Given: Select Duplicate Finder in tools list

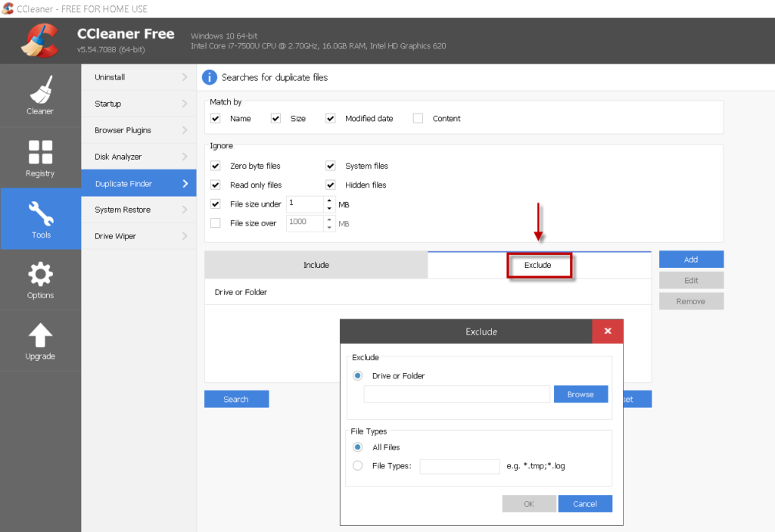Looking at the screenshot, I should [139, 183].
